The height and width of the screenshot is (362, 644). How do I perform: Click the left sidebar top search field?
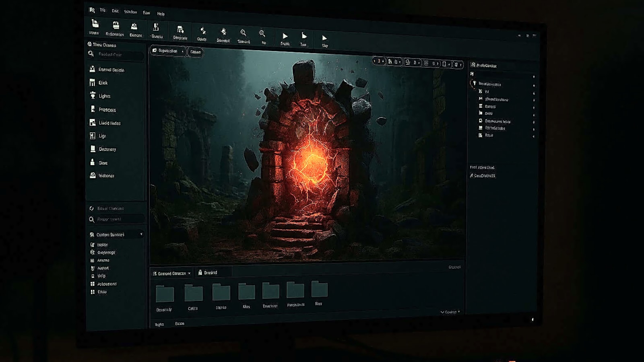point(116,54)
